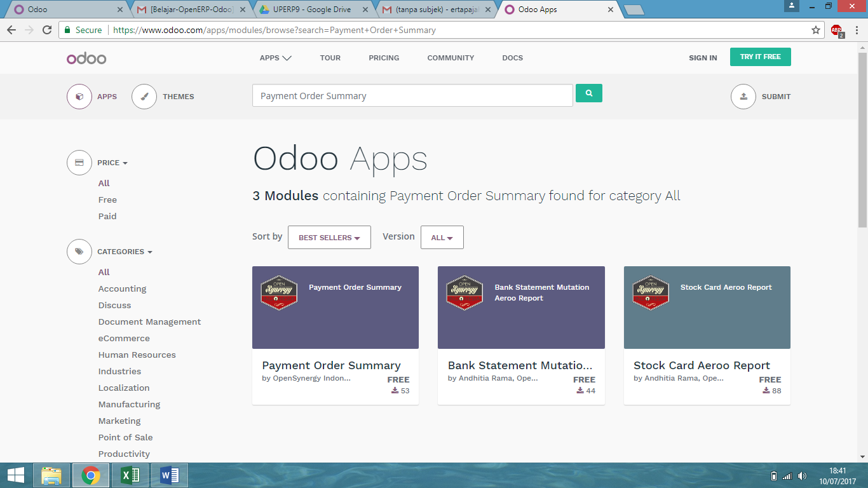The image size is (868, 488).
Task: Filter price by Paid
Action: 107,216
